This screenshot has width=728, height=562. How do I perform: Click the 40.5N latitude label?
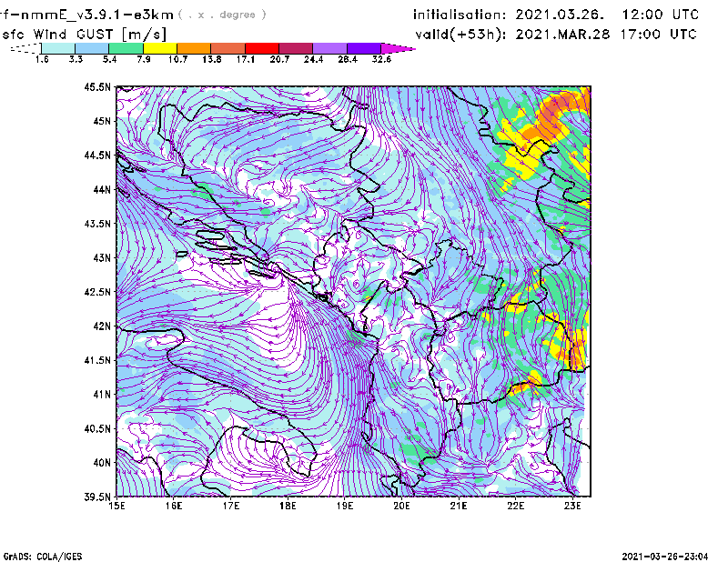point(97,428)
